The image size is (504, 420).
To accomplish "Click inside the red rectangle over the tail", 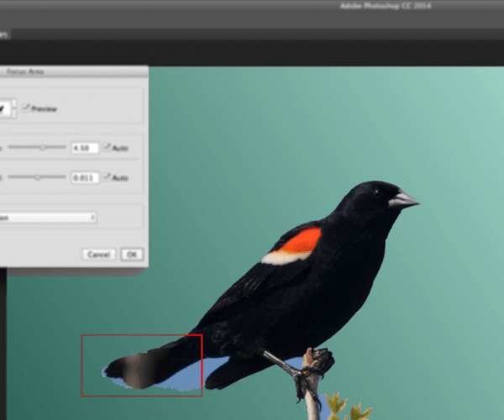I will tap(141, 365).
